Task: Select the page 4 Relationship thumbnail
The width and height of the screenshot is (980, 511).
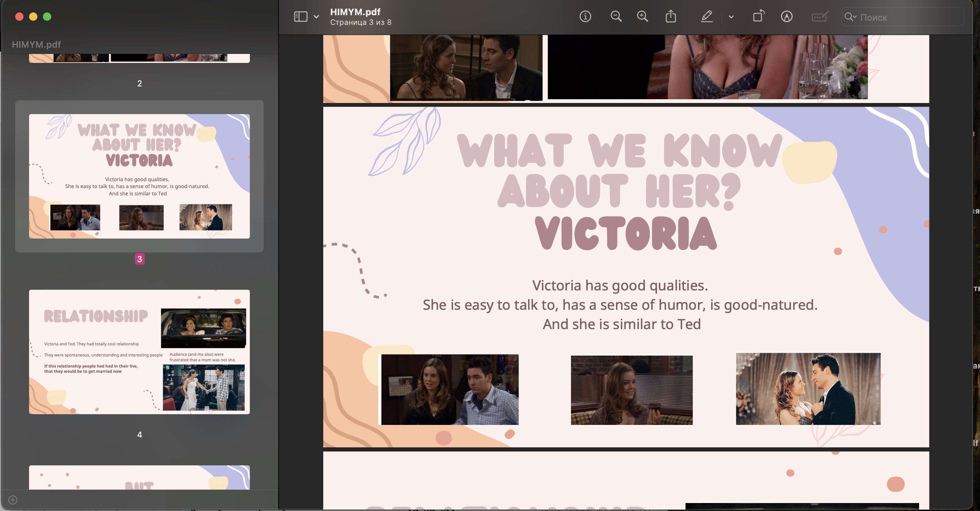Action: point(139,352)
